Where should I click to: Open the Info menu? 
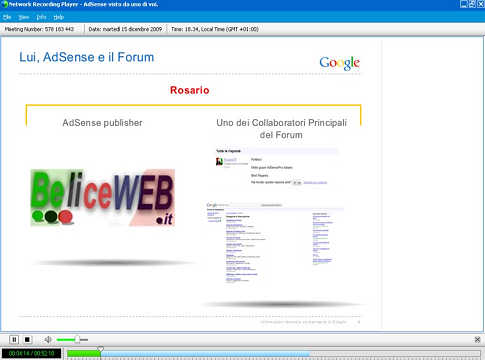[41, 17]
